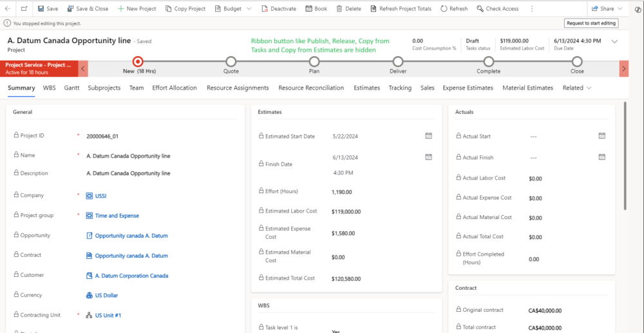
Task: Click the form's vertical scrollbar
Action: (x=625, y=155)
